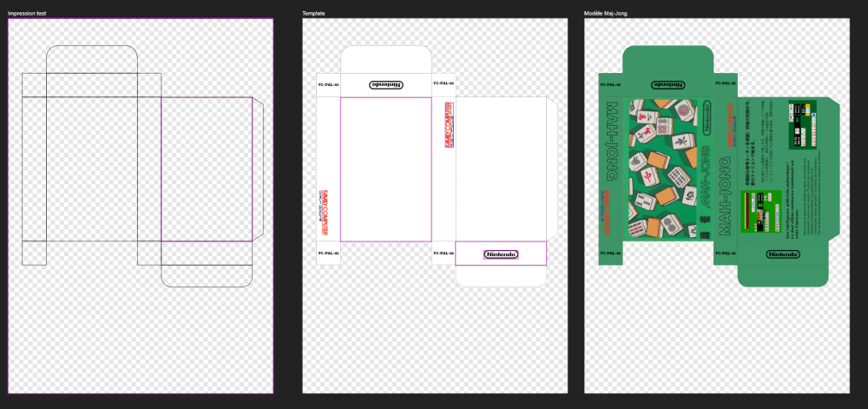Select the "Modèle Maj-Jong" frame label
This screenshot has height=409, width=868.
pos(606,13)
